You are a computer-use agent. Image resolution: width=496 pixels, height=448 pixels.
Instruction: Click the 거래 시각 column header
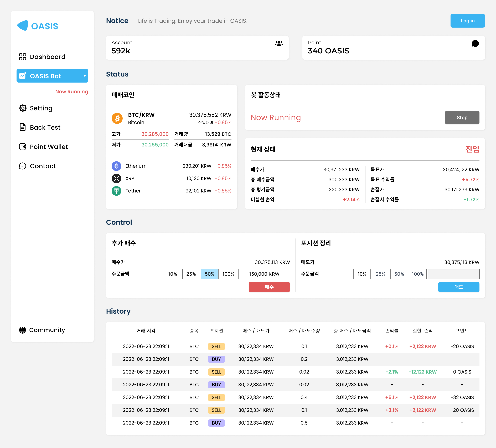[x=146, y=331]
